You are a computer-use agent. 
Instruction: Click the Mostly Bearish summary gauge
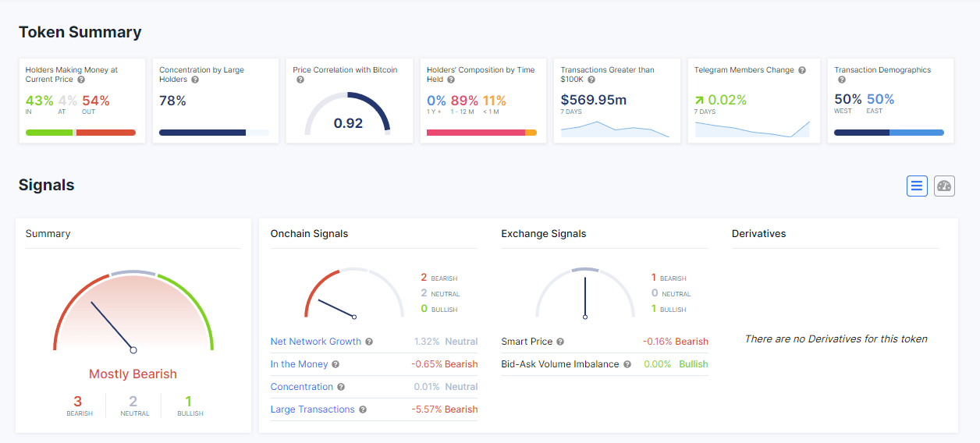coord(133,311)
